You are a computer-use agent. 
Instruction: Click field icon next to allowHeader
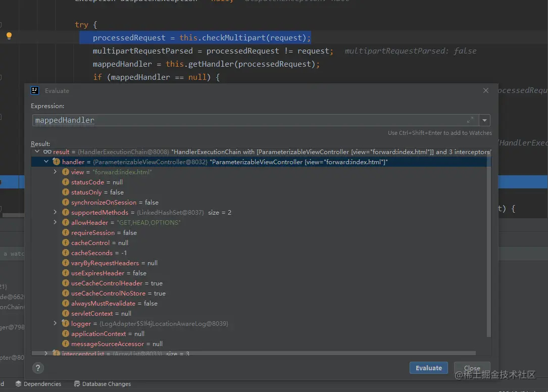pos(65,222)
